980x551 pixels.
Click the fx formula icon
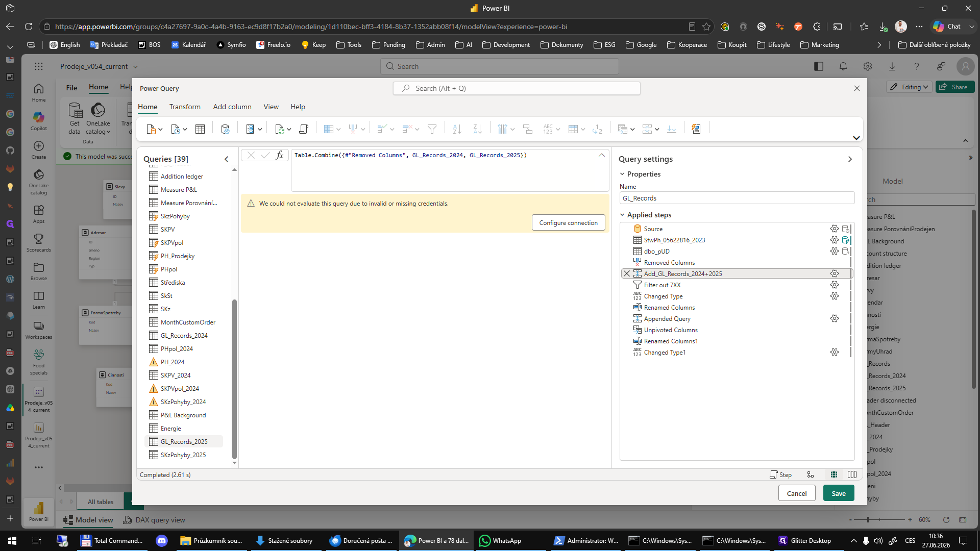(280, 155)
